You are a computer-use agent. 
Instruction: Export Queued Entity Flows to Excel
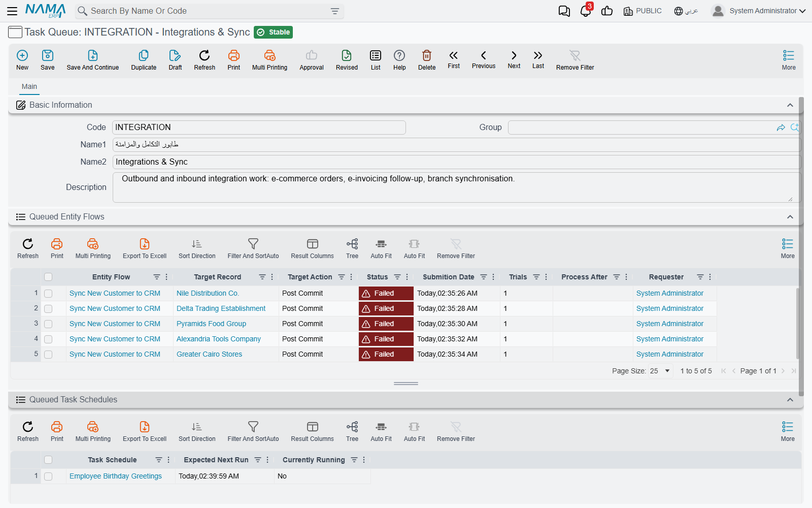pyautogui.click(x=145, y=244)
